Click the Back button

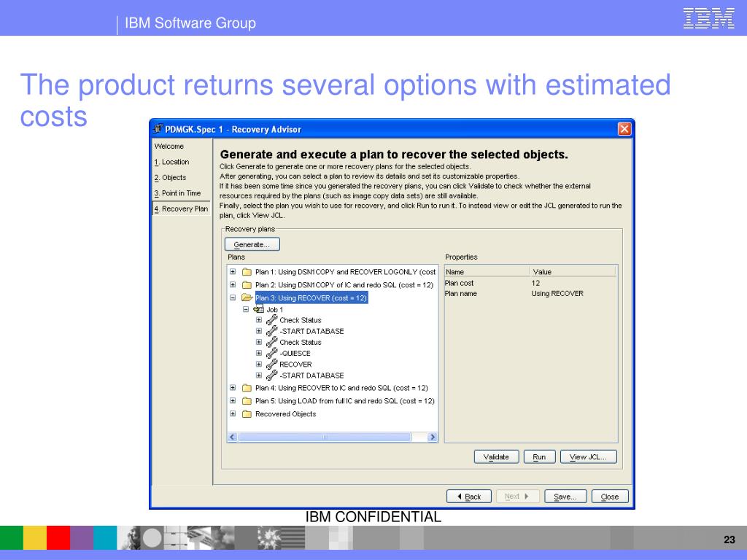(x=469, y=496)
